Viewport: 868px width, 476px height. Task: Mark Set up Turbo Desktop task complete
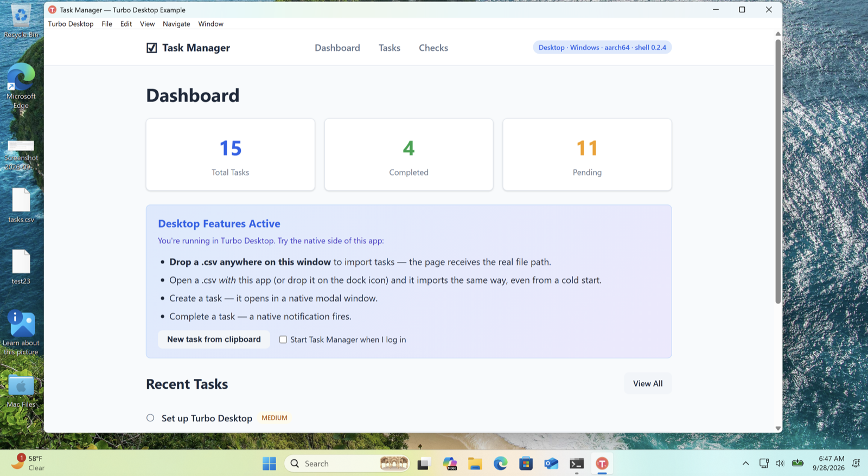[150, 418]
